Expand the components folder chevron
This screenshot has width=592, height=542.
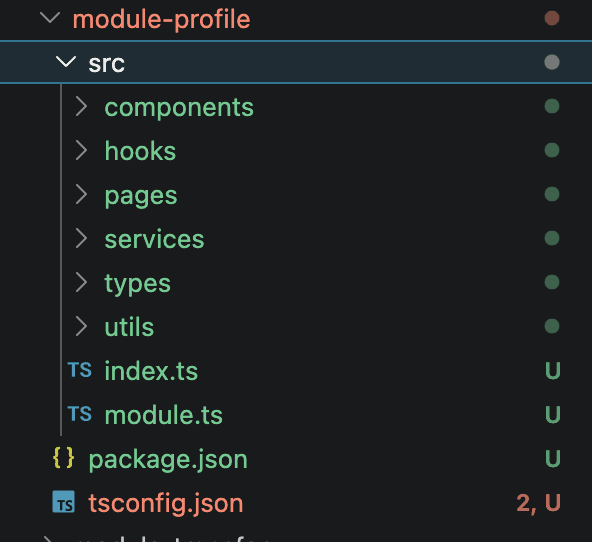click(x=81, y=106)
